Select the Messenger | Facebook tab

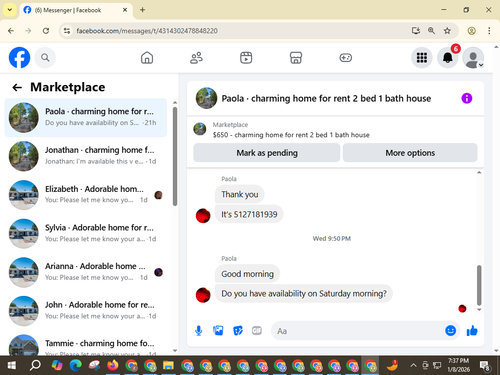tap(76, 10)
